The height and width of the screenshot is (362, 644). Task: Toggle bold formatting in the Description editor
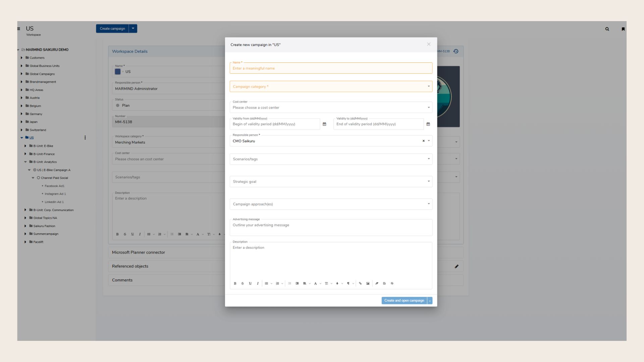click(235, 284)
